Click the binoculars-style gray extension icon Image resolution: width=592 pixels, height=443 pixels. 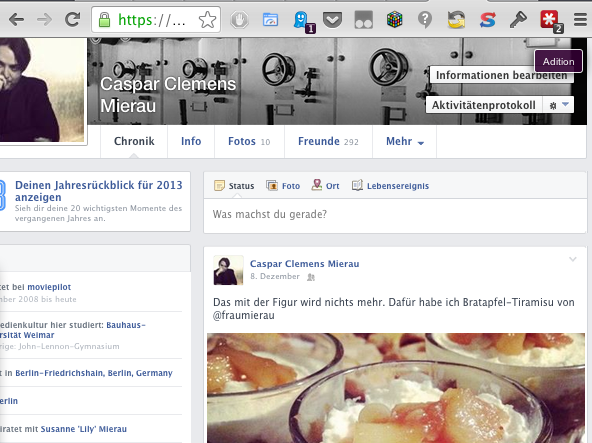[x=364, y=20]
